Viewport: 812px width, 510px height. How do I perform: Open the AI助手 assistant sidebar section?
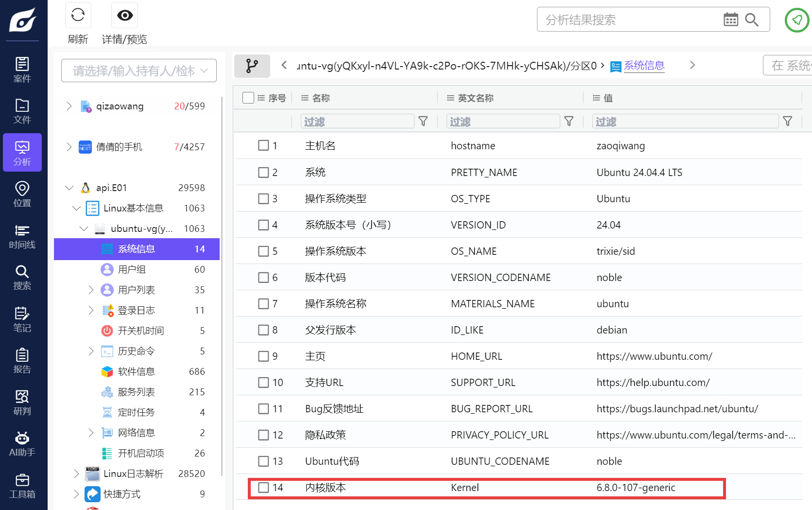pos(22,444)
